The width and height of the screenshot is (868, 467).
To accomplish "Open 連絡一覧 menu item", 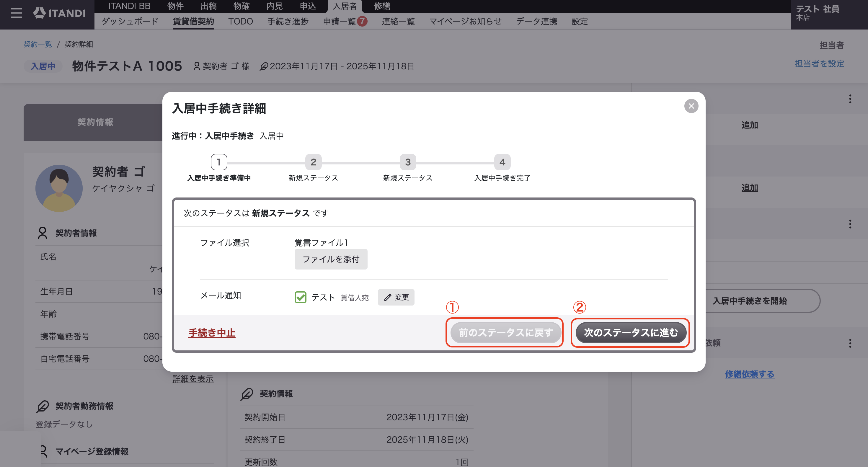I will click(398, 21).
